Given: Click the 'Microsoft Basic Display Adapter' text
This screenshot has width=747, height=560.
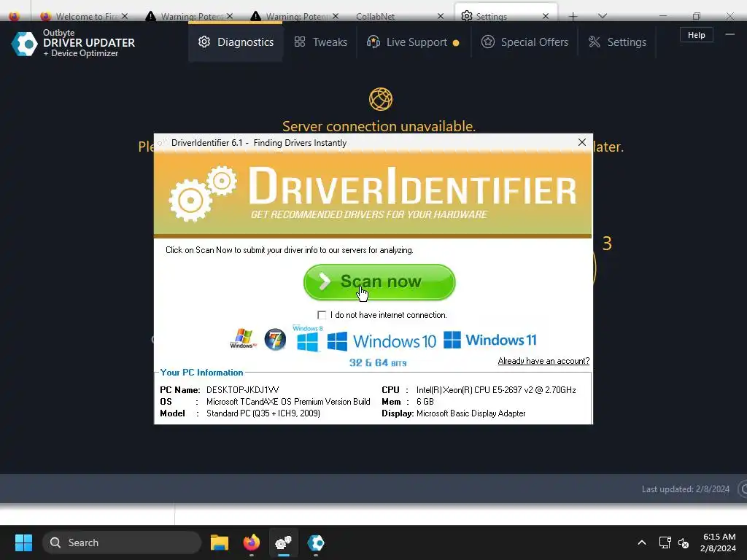Looking at the screenshot, I should click(x=471, y=413).
